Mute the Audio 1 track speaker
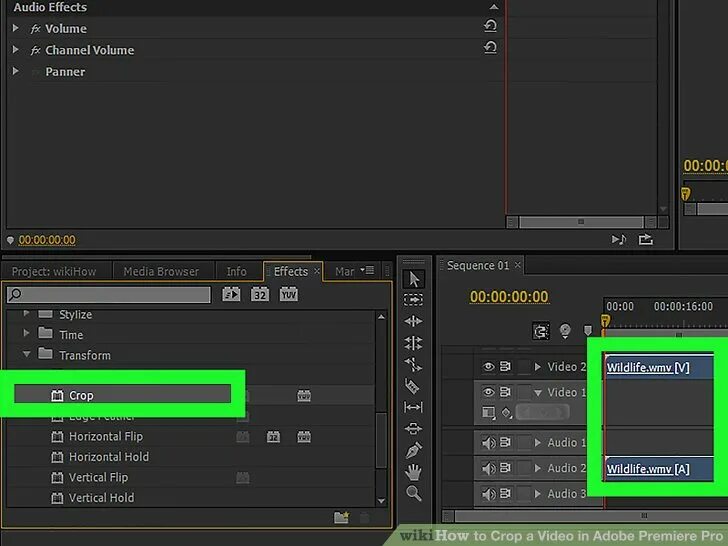Image resolution: width=728 pixels, height=546 pixels. (488, 443)
